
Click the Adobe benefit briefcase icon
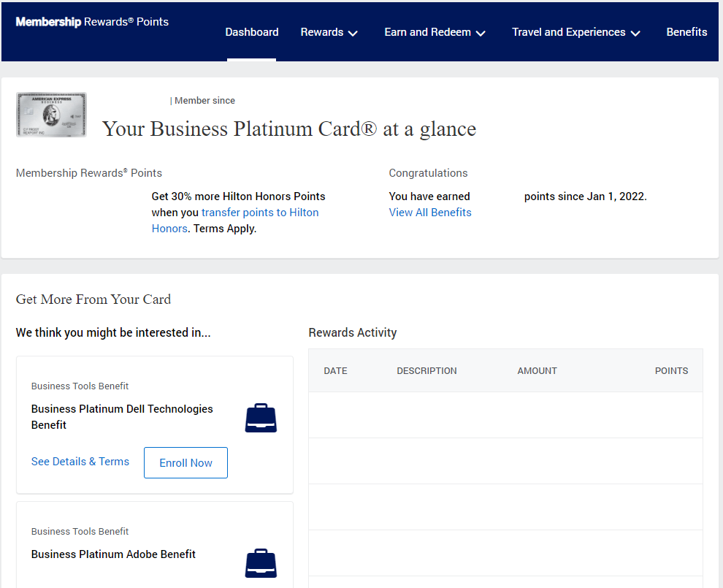[261, 563]
